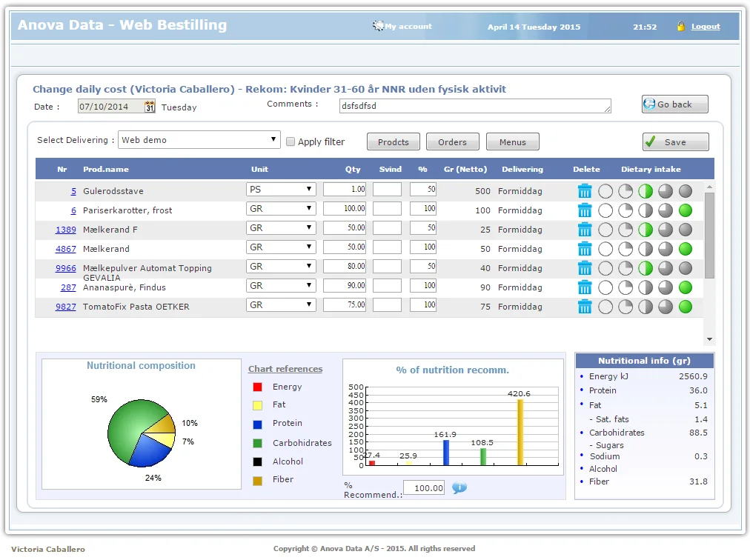This screenshot has height=560, width=750.
Task: Delete TomatoFix Pasta OETKER row
Action: (585, 307)
